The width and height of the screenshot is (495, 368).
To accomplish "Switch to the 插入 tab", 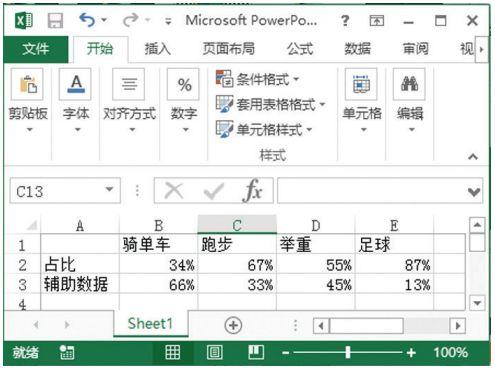I will pyautogui.click(x=157, y=49).
